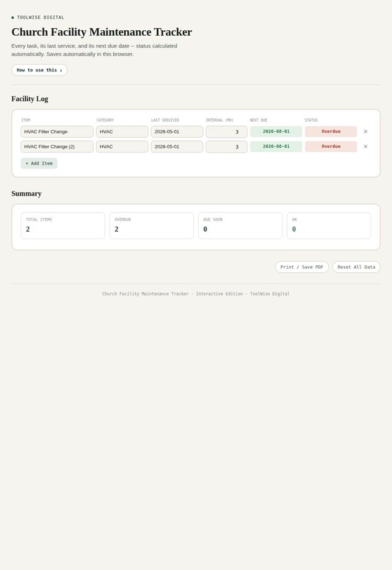This screenshot has width=392, height=570.
Task: Click the Church Facility Maintenance Tracker title
Action: 102,32
